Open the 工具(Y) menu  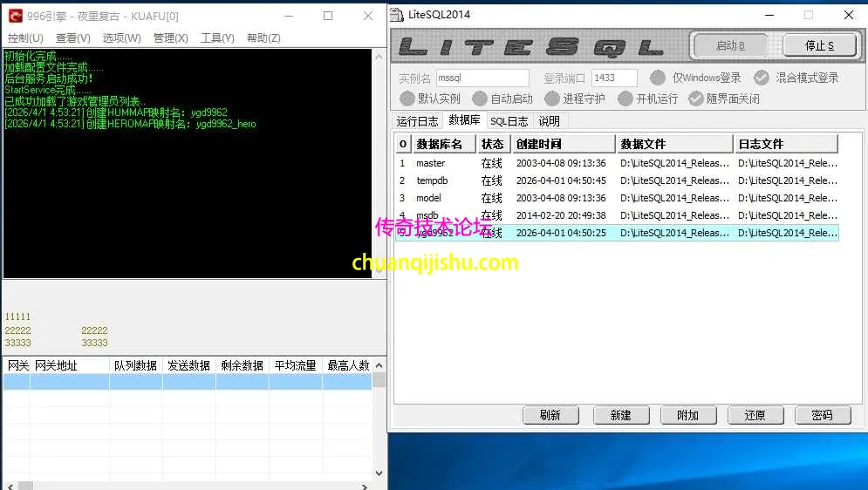[217, 38]
